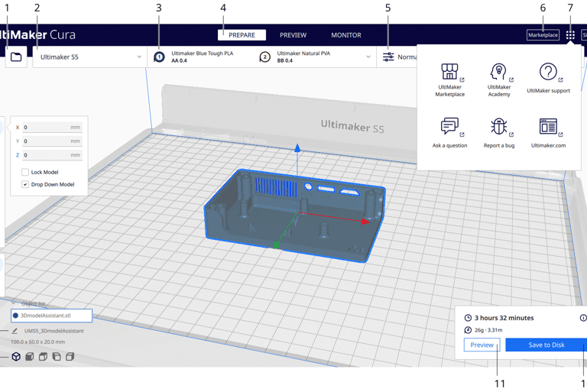Image resolution: width=587 pixels, height=392 pixels.
Task: Switch to right view icon
Action: pyautogui.click(x=70, y=356)
